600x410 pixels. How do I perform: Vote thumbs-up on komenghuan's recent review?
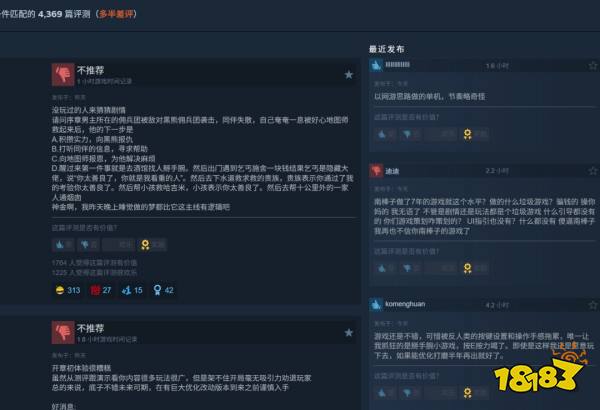click(385, 392)
